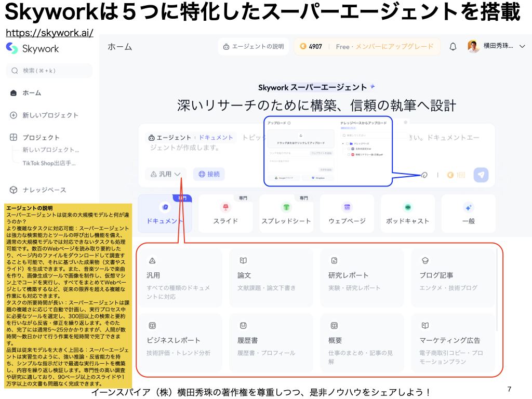Viewport: 532px width, 399px height.
Task: Click the 文字を追加 button
Action: coord(326,170)
